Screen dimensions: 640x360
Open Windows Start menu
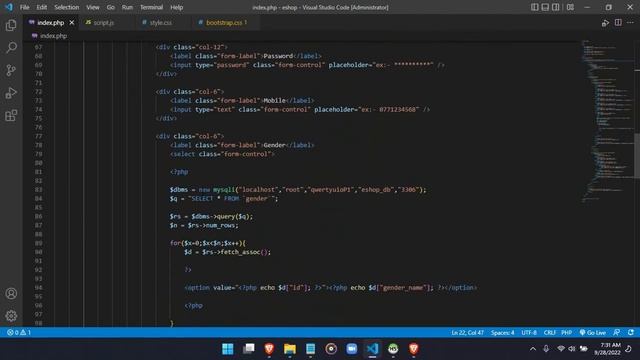[228, 349]
